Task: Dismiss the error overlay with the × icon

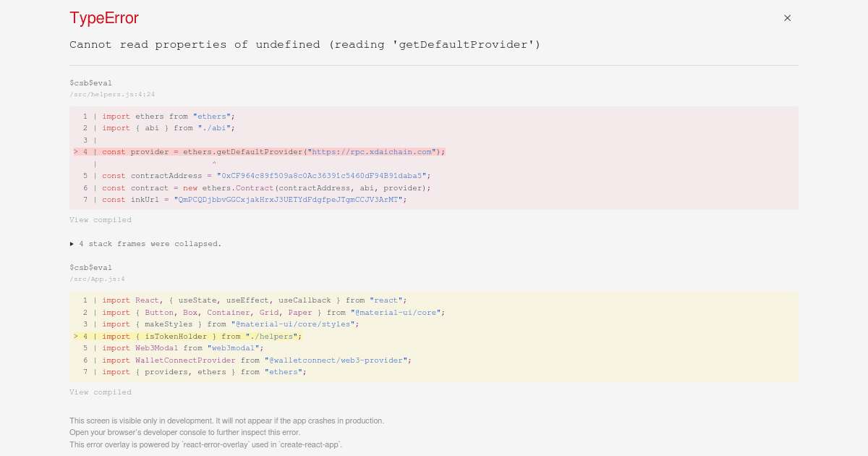Action: tap(787, 18)
